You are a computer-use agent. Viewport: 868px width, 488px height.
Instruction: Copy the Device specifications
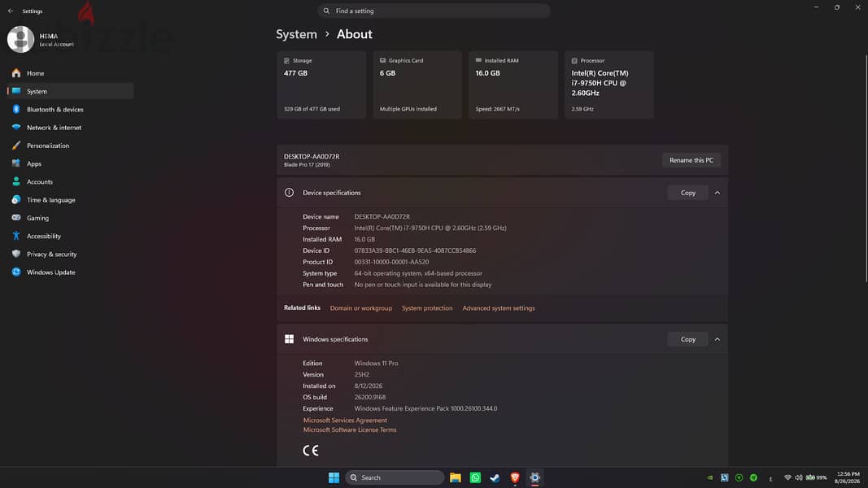pyautogui.click(x=687, y=193)
